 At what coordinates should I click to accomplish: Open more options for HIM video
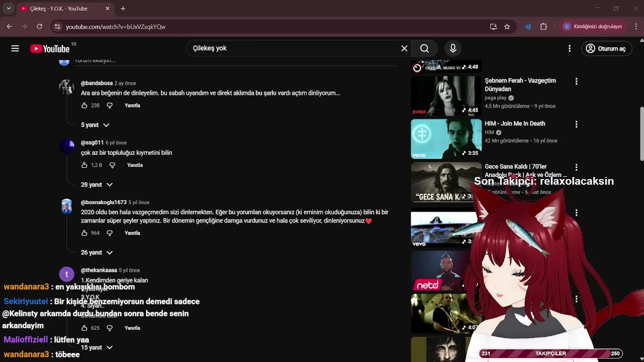point(576,124)
